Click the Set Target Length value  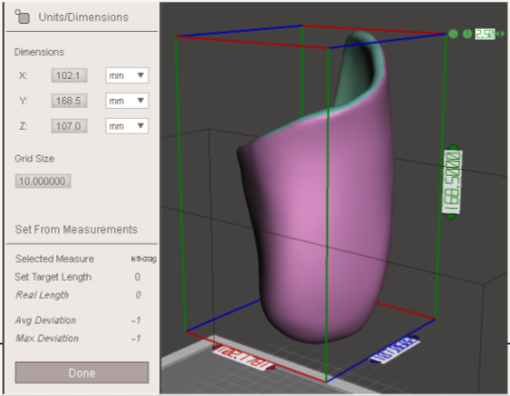pyautogui.click(x=137, y=277)
